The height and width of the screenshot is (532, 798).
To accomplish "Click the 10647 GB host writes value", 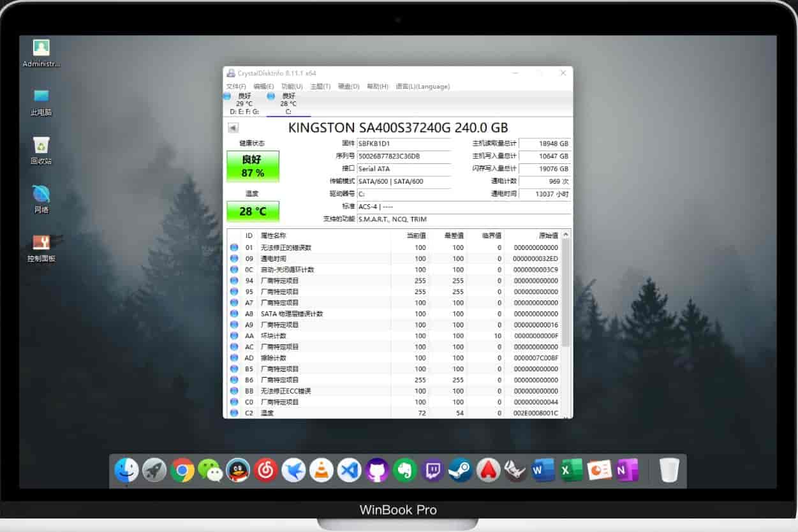I will [544, 156].
